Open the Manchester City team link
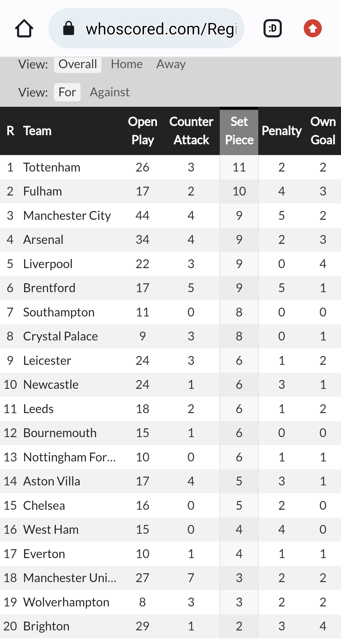341x644 pixels. click(x=67, y=216)
